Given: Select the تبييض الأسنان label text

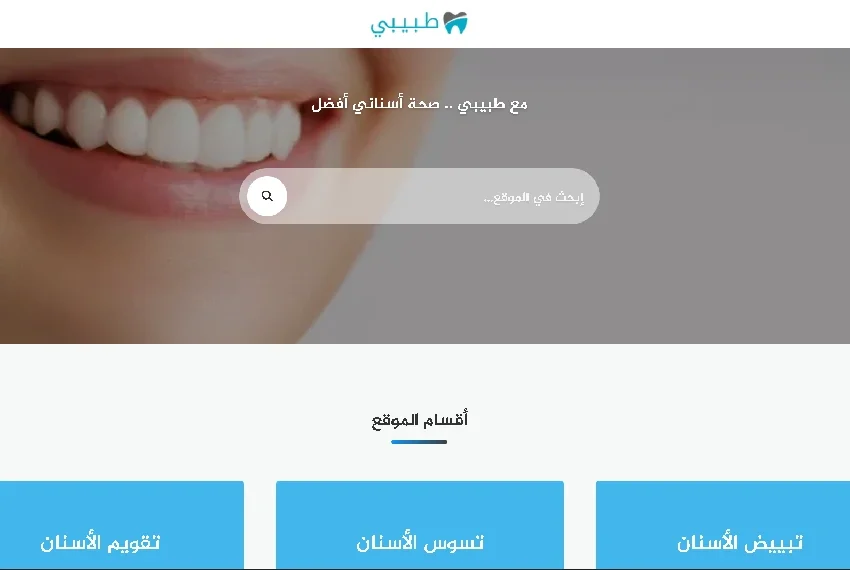Looking at the screenshot, I should click(739, 542).
